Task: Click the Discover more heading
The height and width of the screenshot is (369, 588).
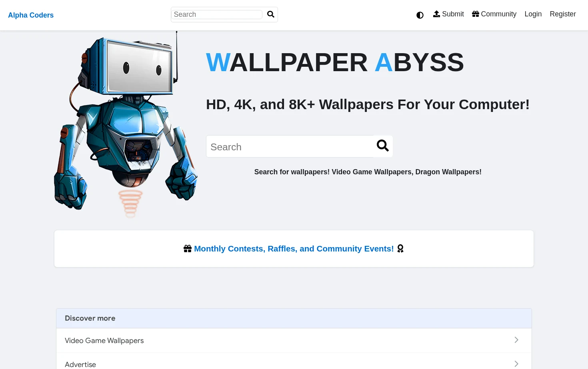Action: 90,318
